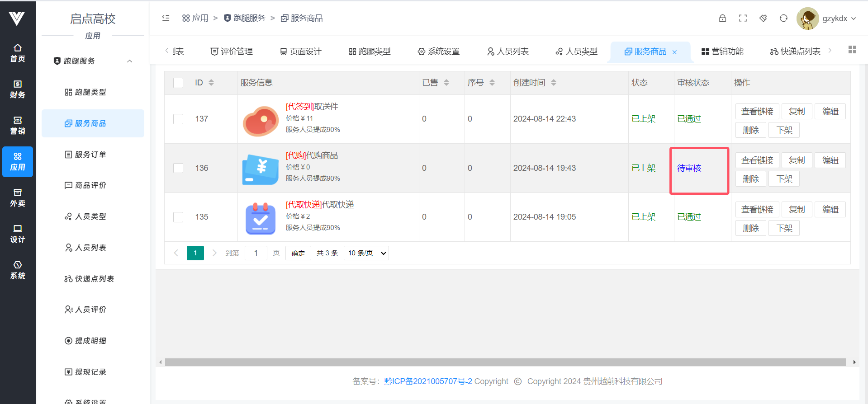Image resolution: width=868 pixels, height=404 pixels.
Task: Click the theme eraser icon in header
Action: [x=763, y=18]
